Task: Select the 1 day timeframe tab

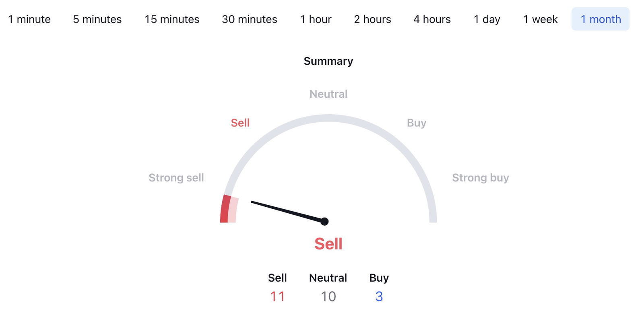Action: click(487, 19)
